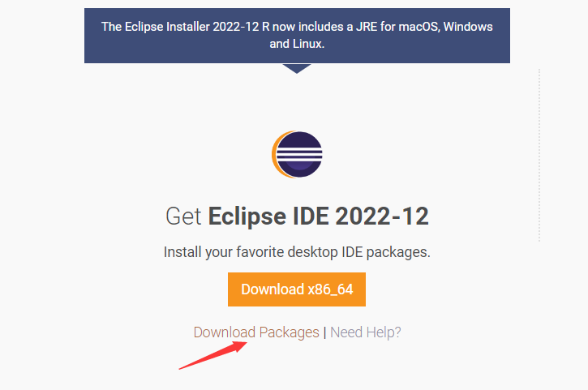Click the pipe separator between the links
The image size is (588, 390).
tap(324, 332)
